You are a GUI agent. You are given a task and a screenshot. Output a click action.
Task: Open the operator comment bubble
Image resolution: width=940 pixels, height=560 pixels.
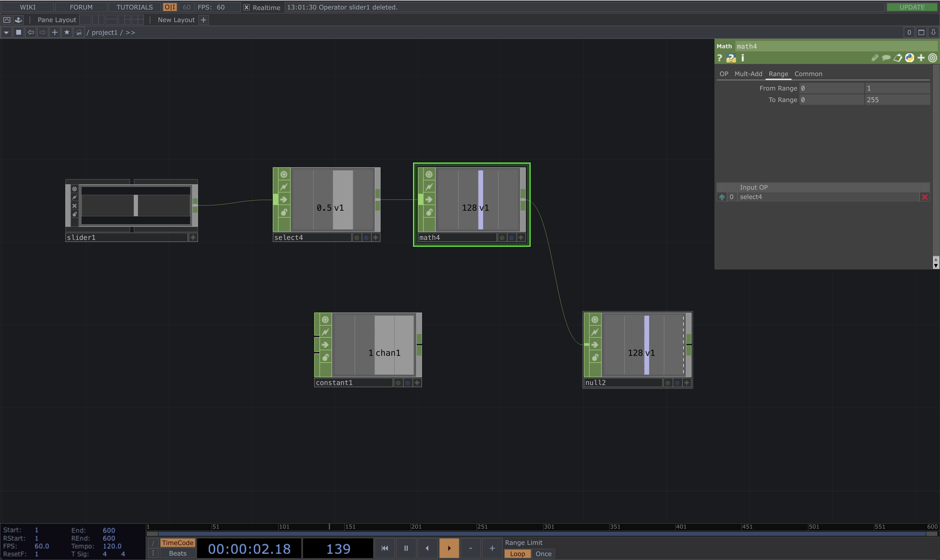click(x=886, y=58)
